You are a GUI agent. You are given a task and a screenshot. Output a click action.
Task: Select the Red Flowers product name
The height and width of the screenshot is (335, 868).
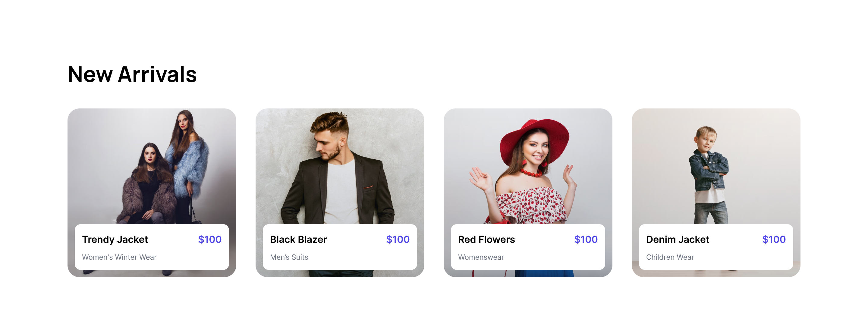click(486, 240)
